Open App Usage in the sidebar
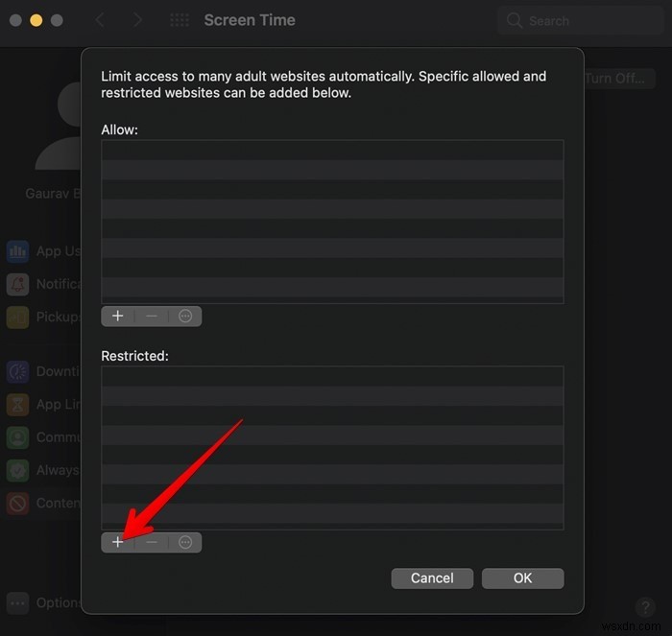 click(44, 251)
